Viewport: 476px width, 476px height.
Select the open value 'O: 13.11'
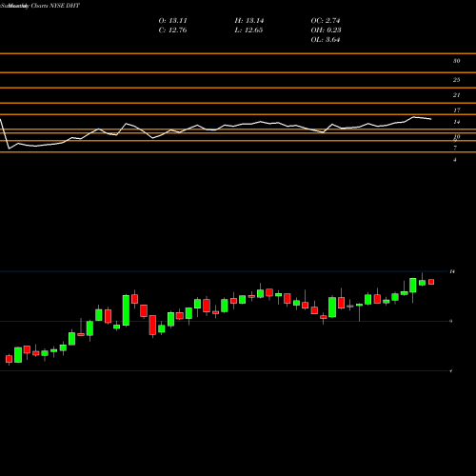tap(172, 21)
